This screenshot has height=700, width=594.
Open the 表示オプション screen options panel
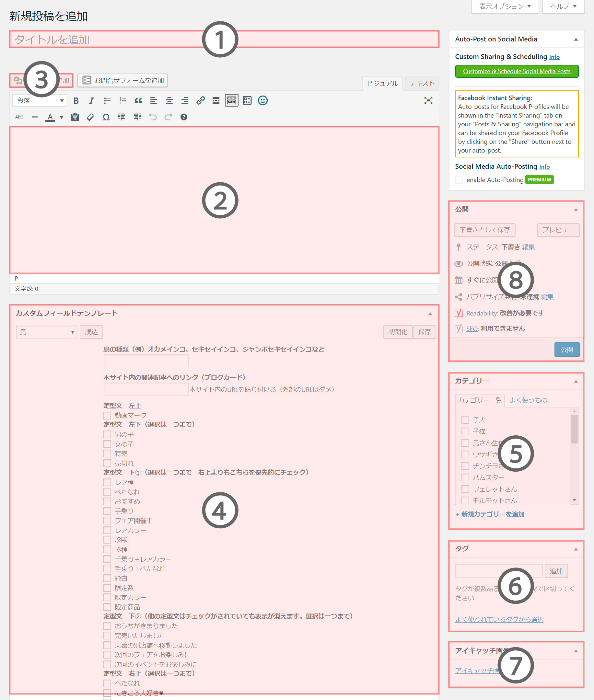pyautogui.click(x=505, y=6)
